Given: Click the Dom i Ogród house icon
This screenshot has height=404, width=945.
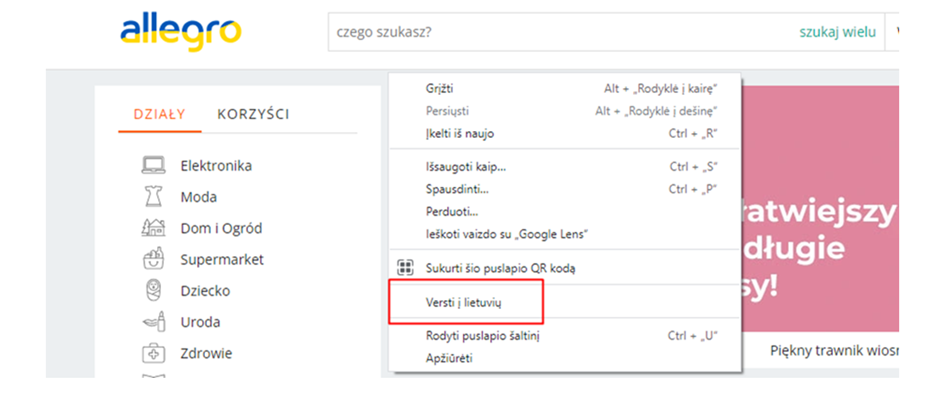Looking at the screenshot, I should (x=152, y=228).
